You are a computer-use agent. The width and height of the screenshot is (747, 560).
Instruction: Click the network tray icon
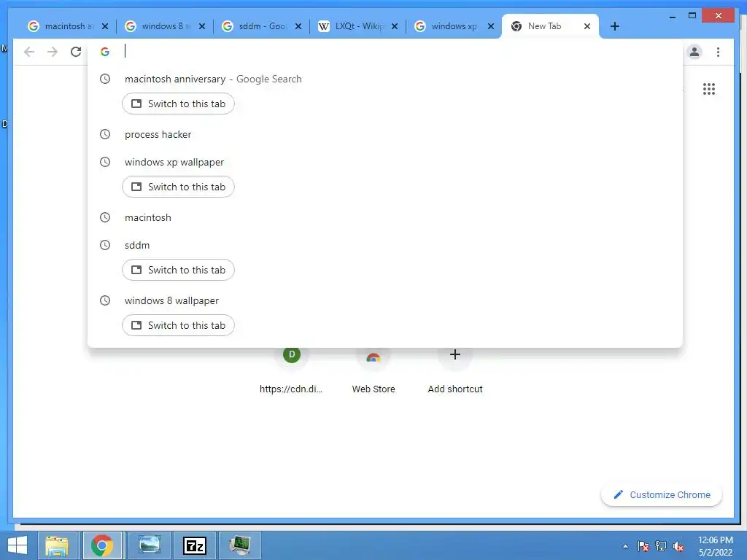(x=661, y=546)
